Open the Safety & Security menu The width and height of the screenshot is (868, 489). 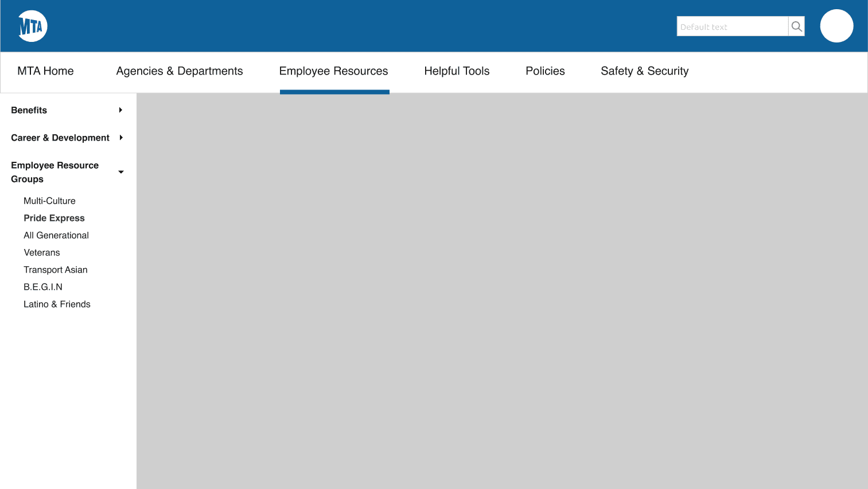tap(644, 71)
